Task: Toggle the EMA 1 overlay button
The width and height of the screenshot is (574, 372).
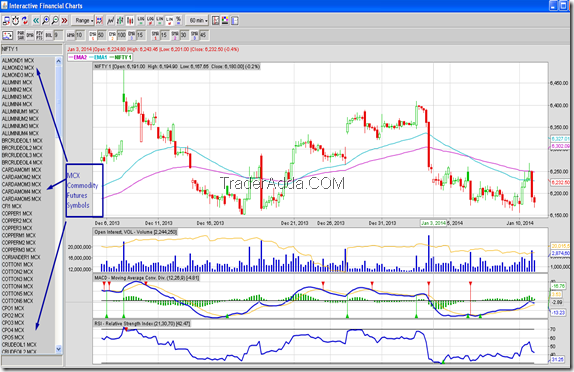Action: pos(93,35)
